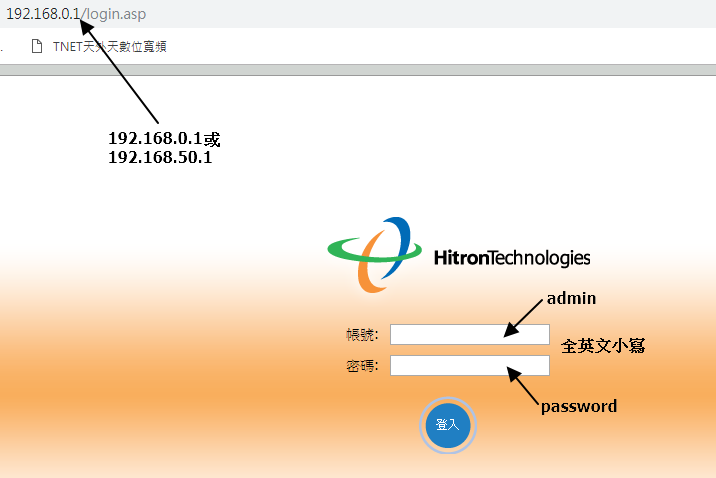Click the 密碼 password input field
716x478 pixels.
[x=470, y=366]
